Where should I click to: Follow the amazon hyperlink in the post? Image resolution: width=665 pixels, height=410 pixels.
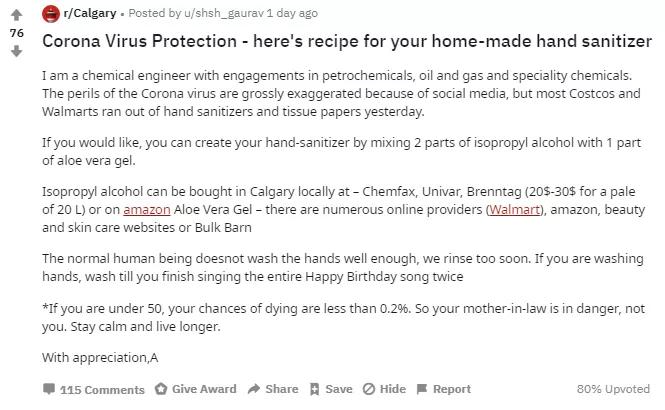pos(147,209)
